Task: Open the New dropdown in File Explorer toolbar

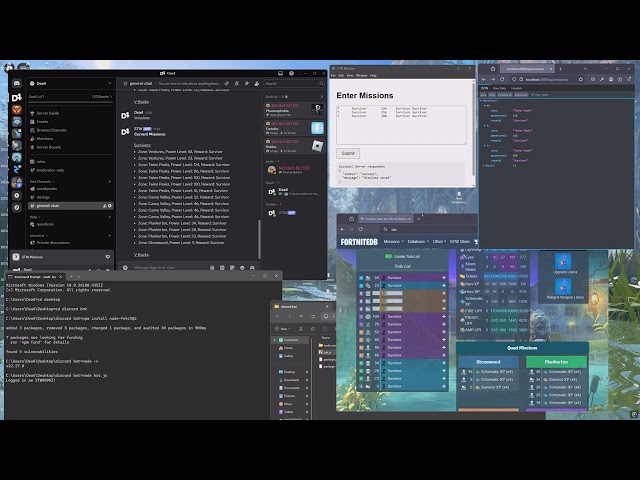Action: point(282,329)
